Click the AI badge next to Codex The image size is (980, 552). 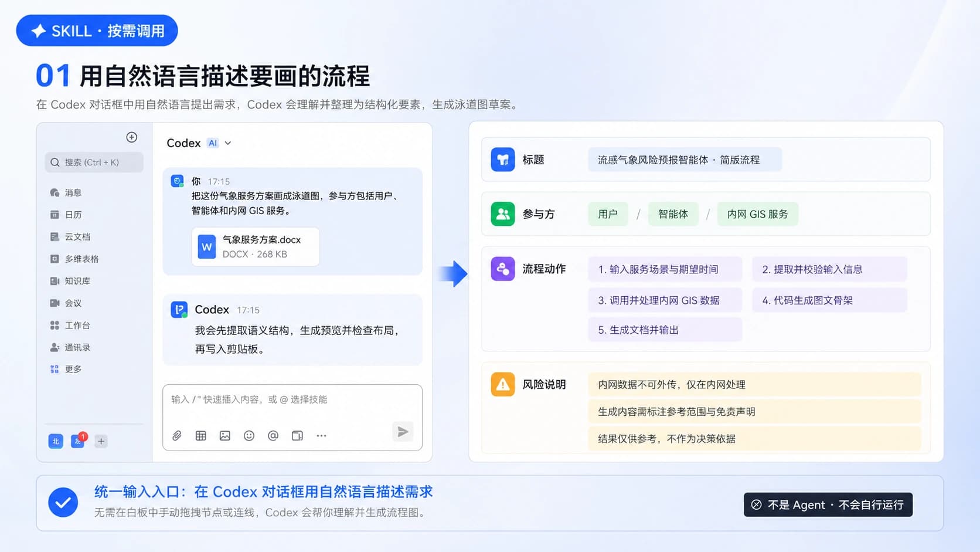tap(213, 143)
